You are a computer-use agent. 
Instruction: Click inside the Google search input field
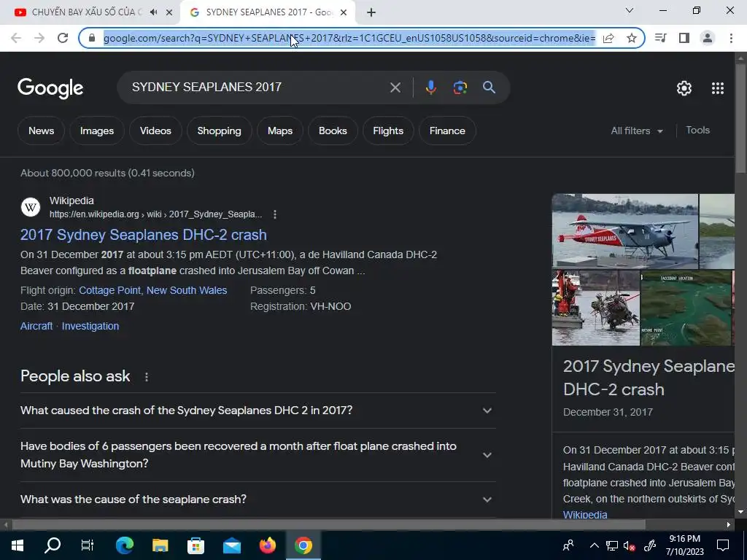[x=258, y=87]
